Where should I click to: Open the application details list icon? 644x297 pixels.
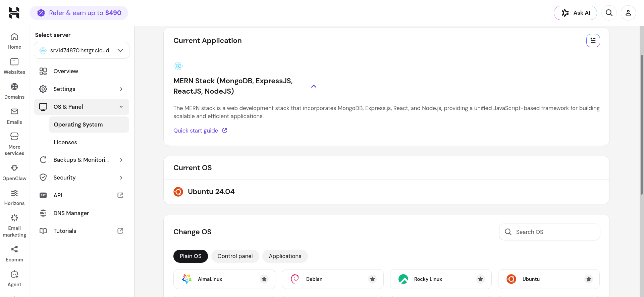tap(593, 41)
